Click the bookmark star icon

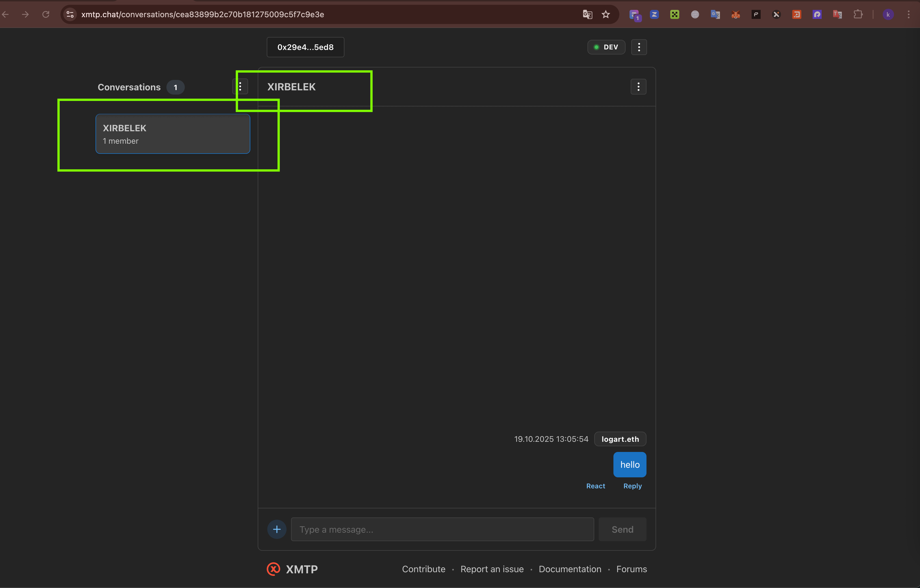point(606,14)
